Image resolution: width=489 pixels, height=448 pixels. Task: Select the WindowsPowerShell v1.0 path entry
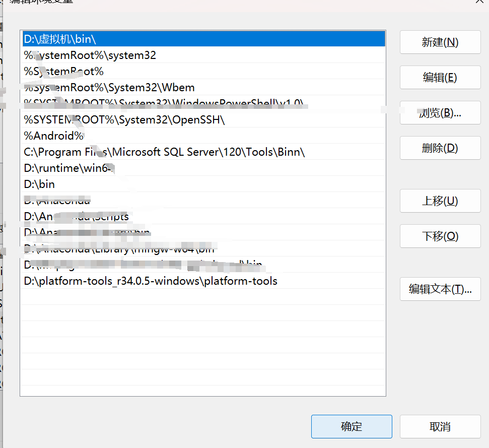pos(151,103)
